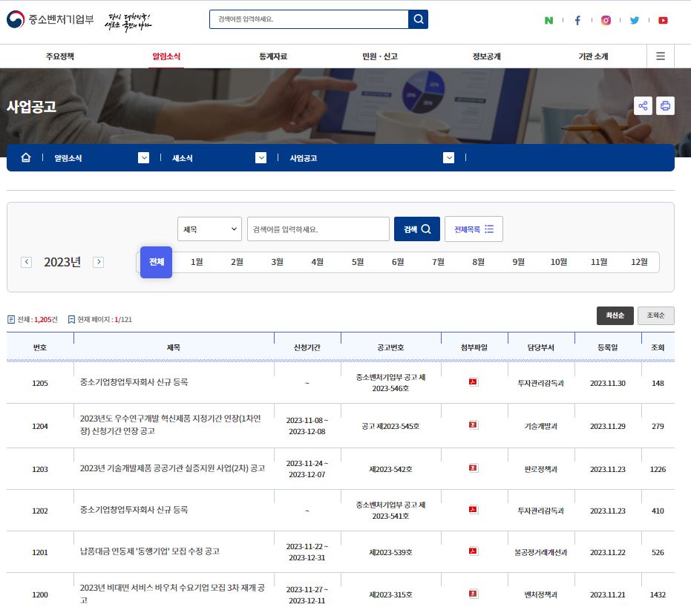This screenshot has width=691, height=616.
Task: Click the share icon next to 사업공고 title
Action: (643, 106)
